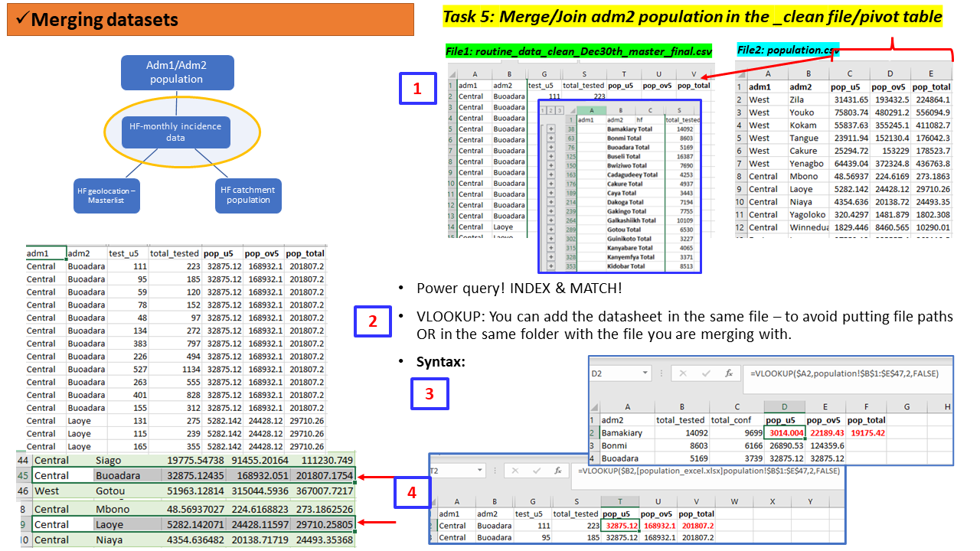Screen dimensions: 980x551
Task: Click the select-all corner in the D2 VLOOKUP sheet
Action: pos(593,407)
